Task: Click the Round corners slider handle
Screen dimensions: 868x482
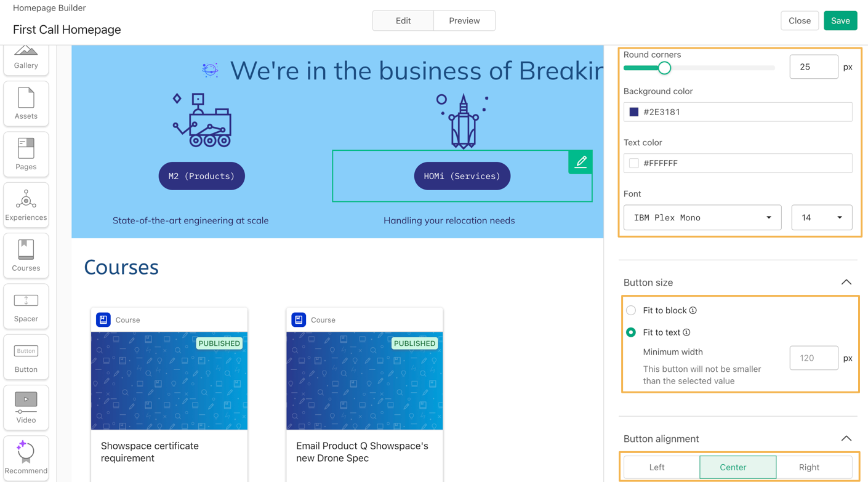Action: click(664, 68)
